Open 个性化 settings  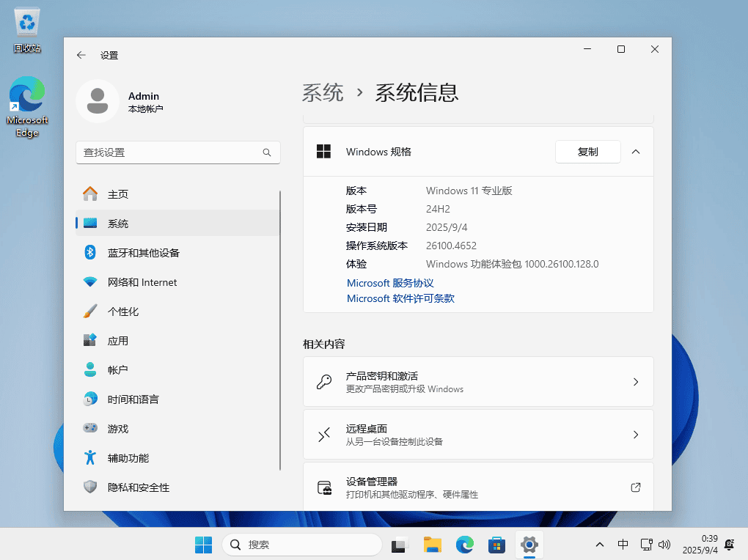[177, 312]
